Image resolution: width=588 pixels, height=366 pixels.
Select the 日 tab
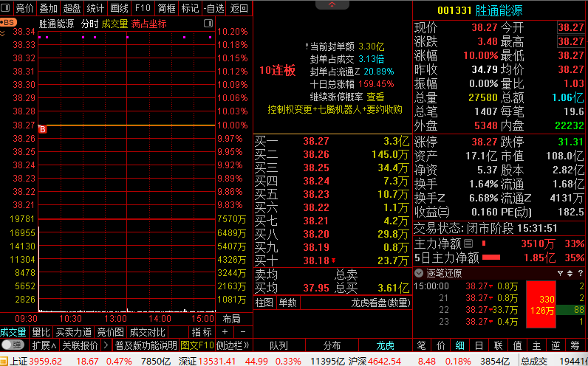[479, 345]
